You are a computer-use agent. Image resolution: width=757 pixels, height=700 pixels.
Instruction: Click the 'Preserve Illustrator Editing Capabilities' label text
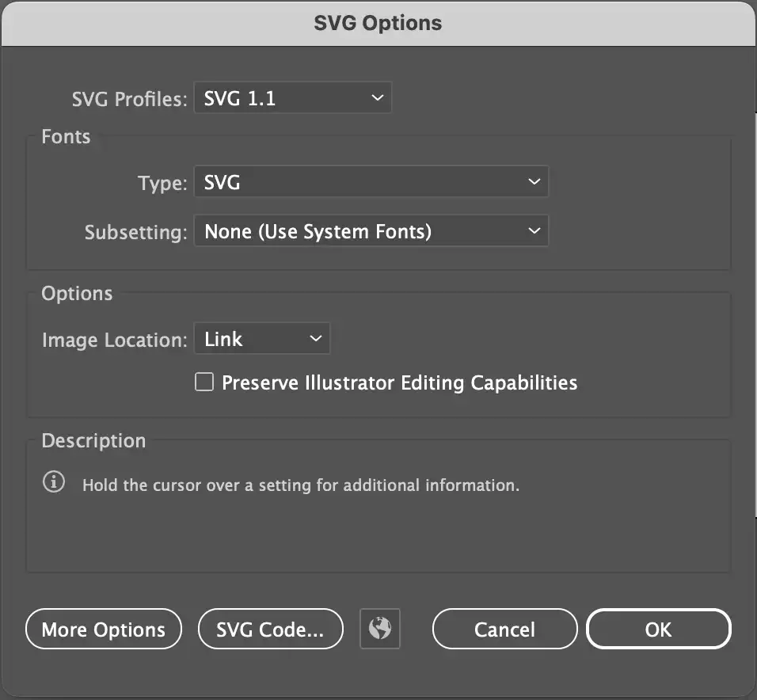click(399, 383)
